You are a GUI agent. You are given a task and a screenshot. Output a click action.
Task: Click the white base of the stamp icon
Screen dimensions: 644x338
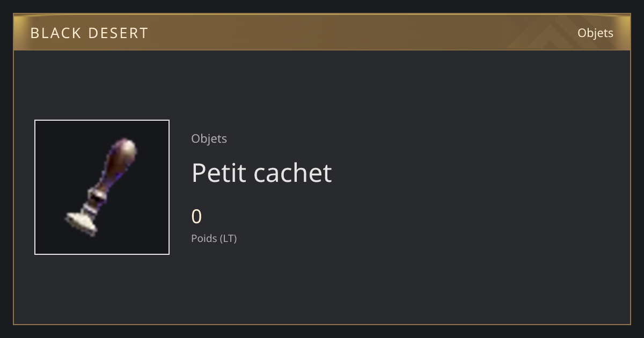[81, 222]
